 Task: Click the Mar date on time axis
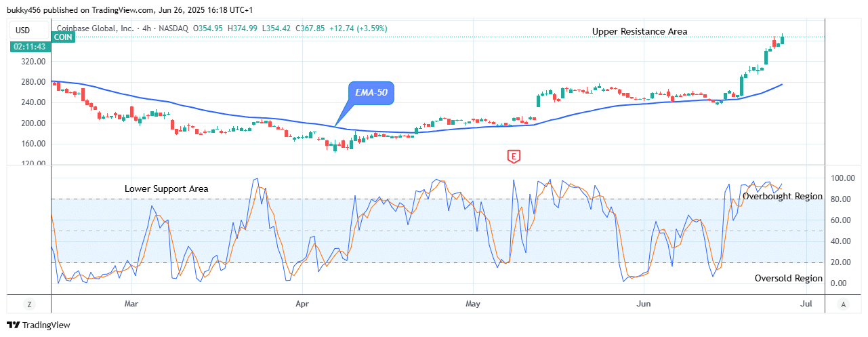coord(131,304)
